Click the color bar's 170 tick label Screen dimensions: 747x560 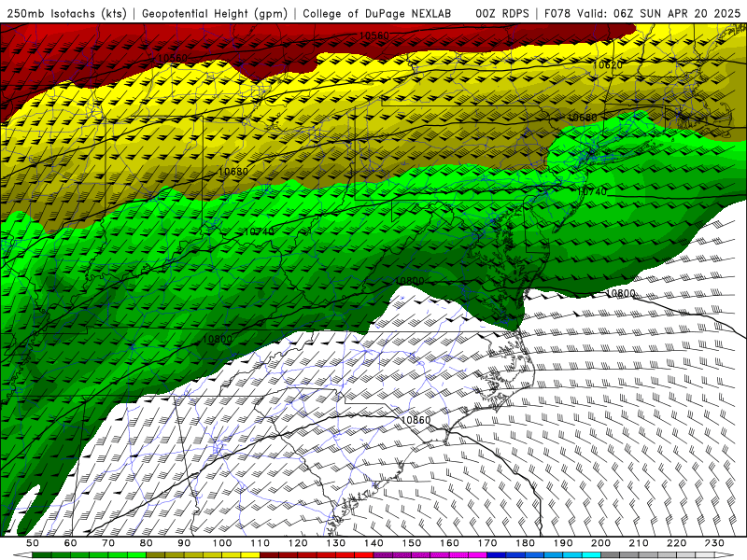(x=487, y=543)
